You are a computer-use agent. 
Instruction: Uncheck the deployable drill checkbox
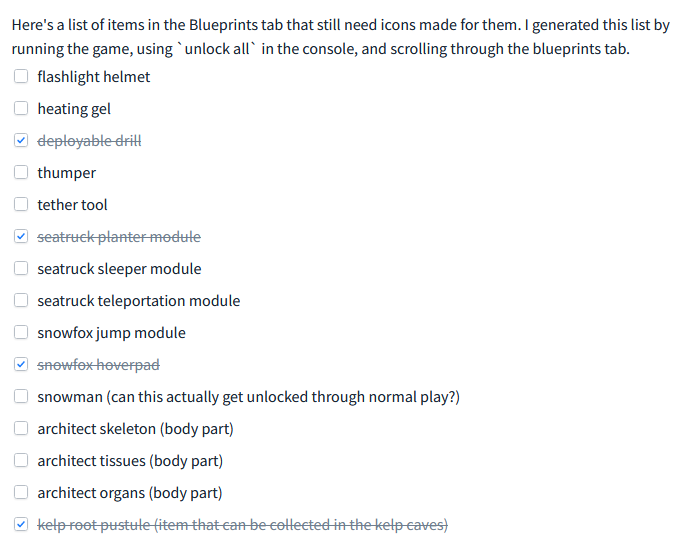click(x=21, y=140)
